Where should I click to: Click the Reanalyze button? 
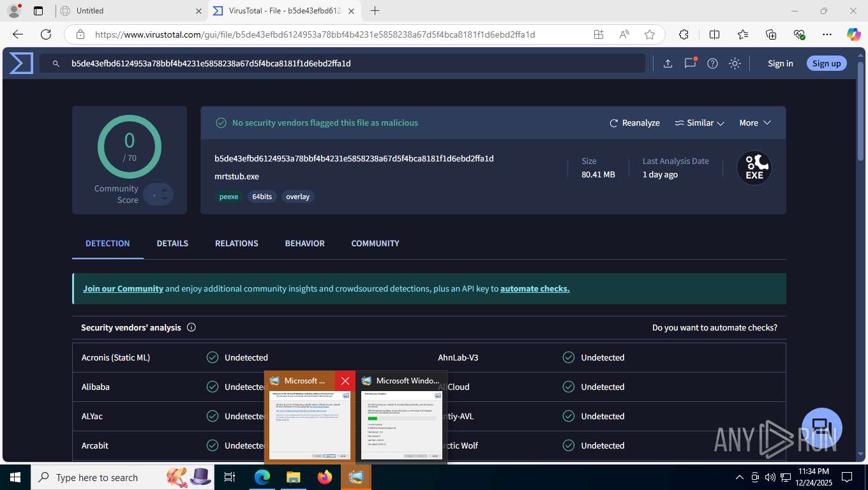[x=634, y=122]
